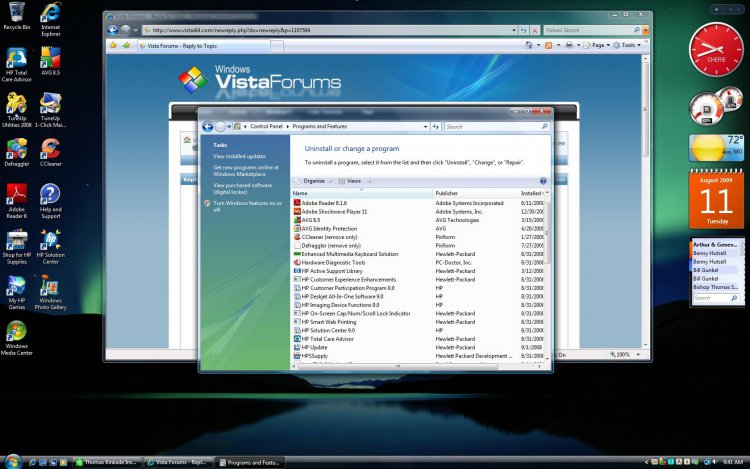Viewport: 750px width, 469px height.
Task: Click the help icon in Programs and Features
Action: (543, 181)
